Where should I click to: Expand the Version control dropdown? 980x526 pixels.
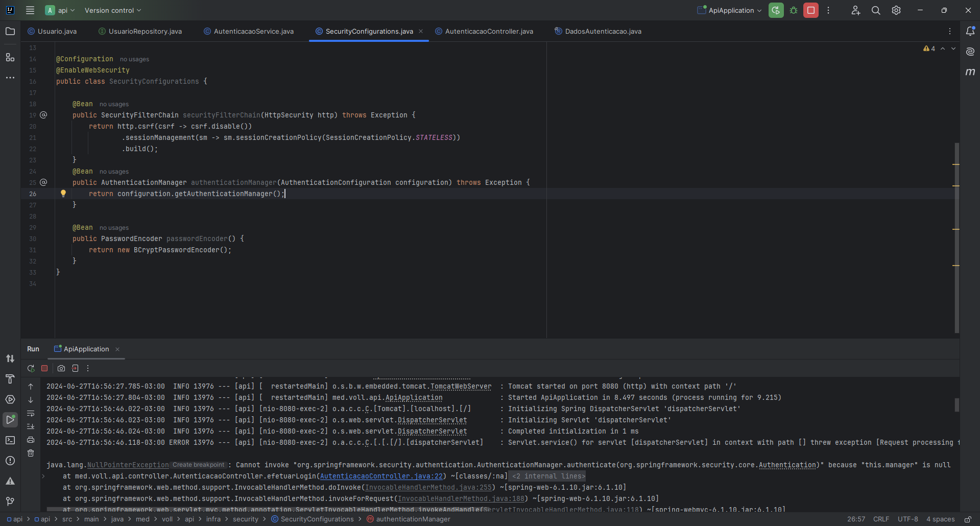click(113, 10)
